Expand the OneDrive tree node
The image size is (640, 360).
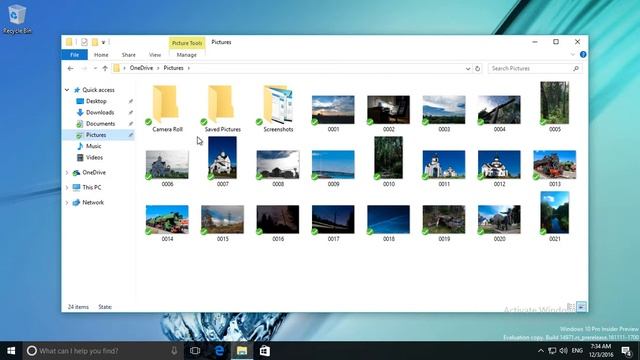click(67, 173)
